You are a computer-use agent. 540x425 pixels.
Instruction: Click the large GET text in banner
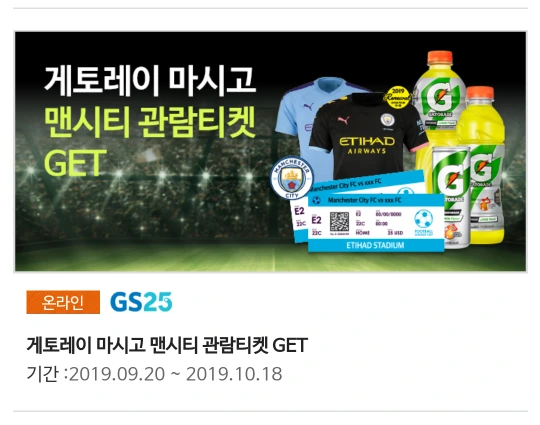coord(75,163)
